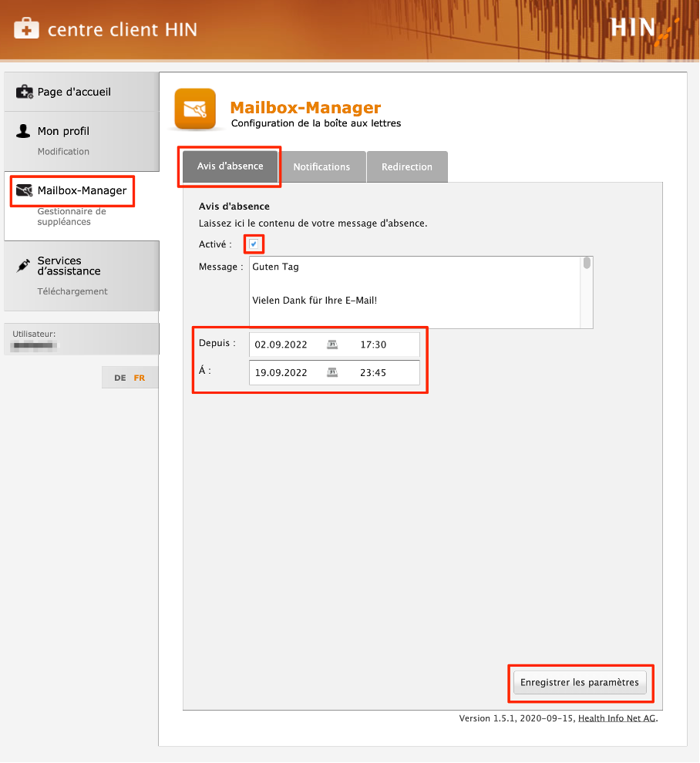Select the Avis d'absence tab
700x763 pixels.
(230, 166)
